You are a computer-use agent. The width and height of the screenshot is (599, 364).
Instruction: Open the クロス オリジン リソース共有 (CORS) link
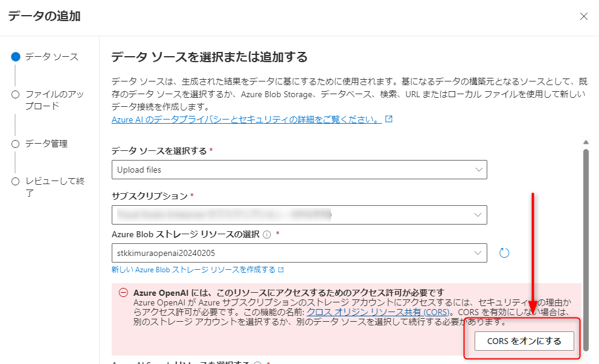pyautogui.click(x=378, y=312)
